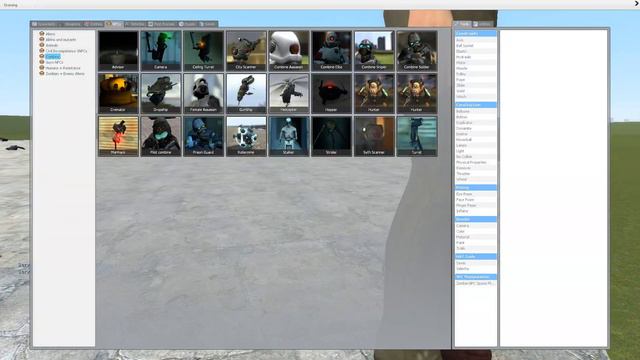The width and height of the screenshot is (640, 360).
Task: Open the Humans + Resistance category
Action: [63, 68]
